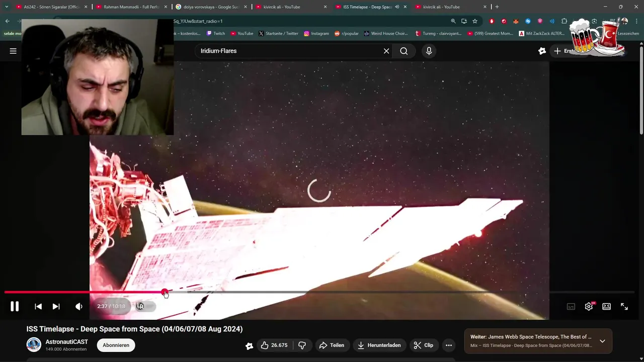The width and height of the screenshot is (644, 362).
Task: Click the search magnifier button
Action: 404,51
